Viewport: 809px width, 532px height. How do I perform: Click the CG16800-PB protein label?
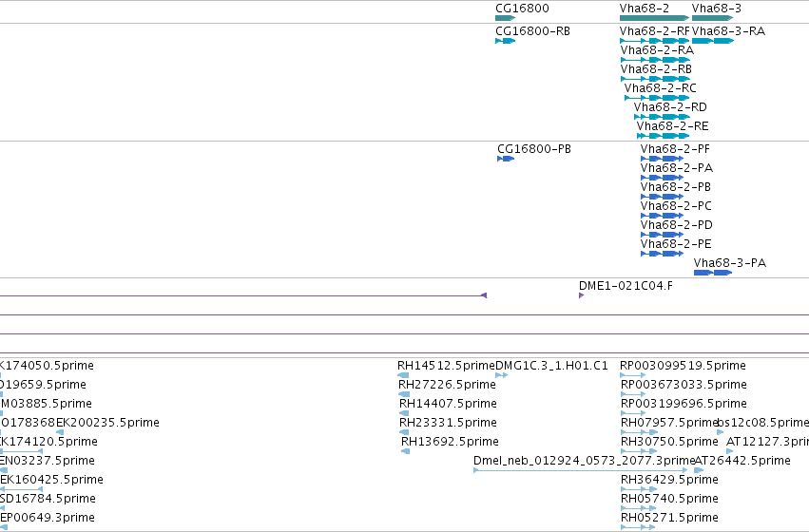pyautogui.click(x=534, y=149)
